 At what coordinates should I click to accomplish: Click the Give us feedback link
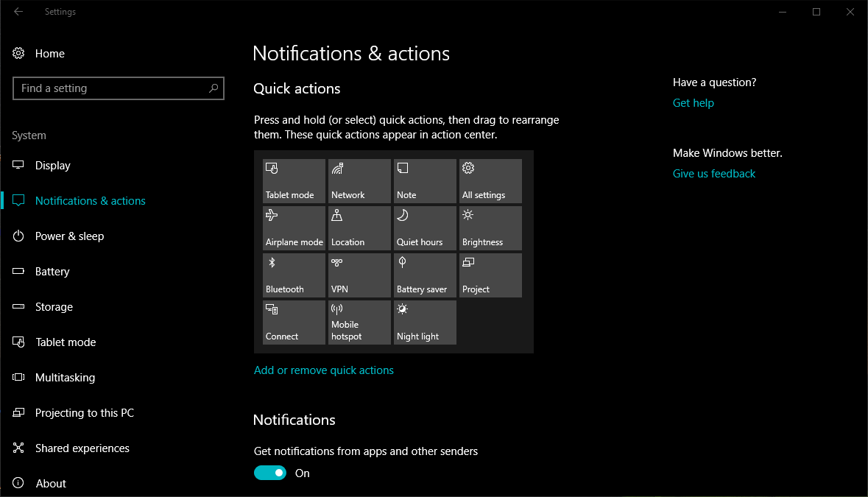tap(713, 174)
